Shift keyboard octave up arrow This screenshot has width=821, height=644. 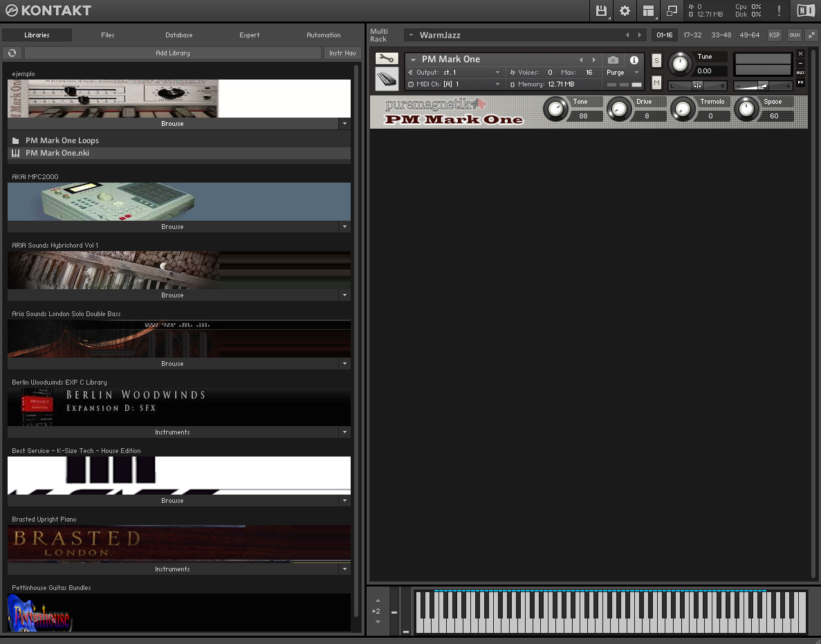[x=378, y=600]
